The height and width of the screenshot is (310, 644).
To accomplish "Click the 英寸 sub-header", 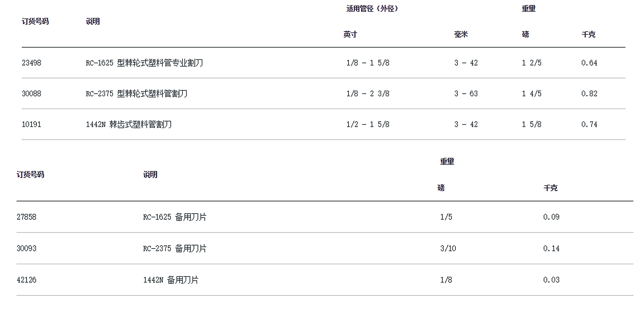I will coord(350,34).
